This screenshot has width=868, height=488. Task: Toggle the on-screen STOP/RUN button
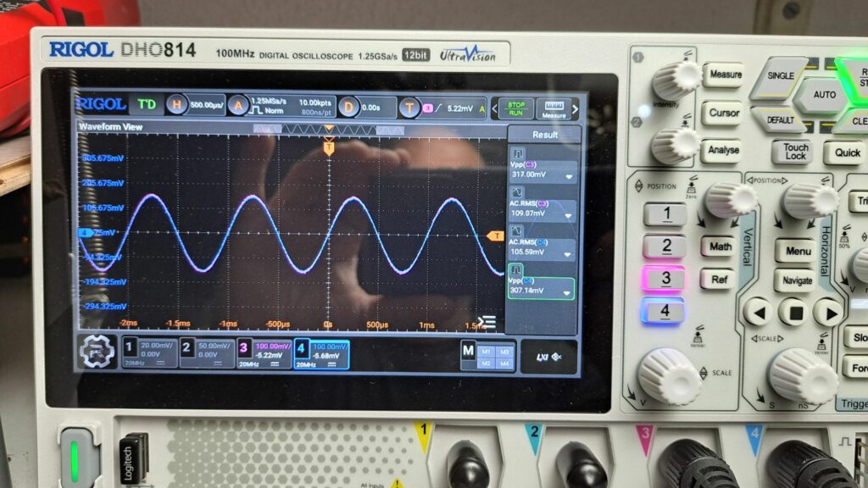(x=515, y=108)
